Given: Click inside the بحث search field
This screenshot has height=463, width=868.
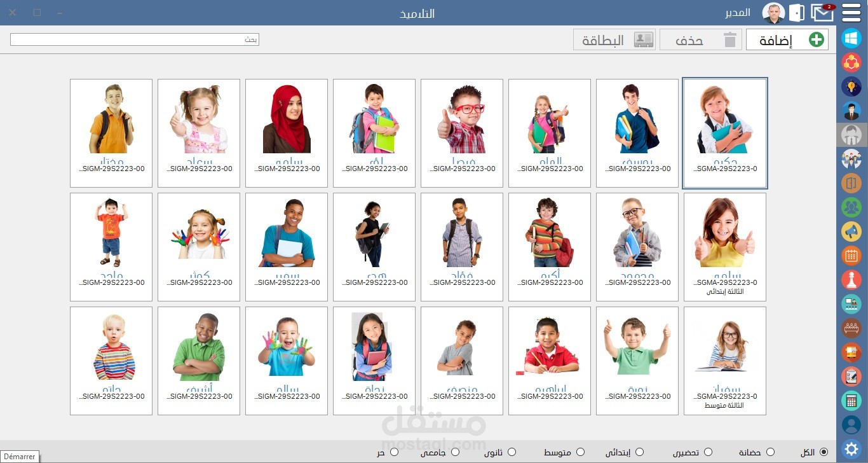Looking at the screenshot, I should 133,39.
